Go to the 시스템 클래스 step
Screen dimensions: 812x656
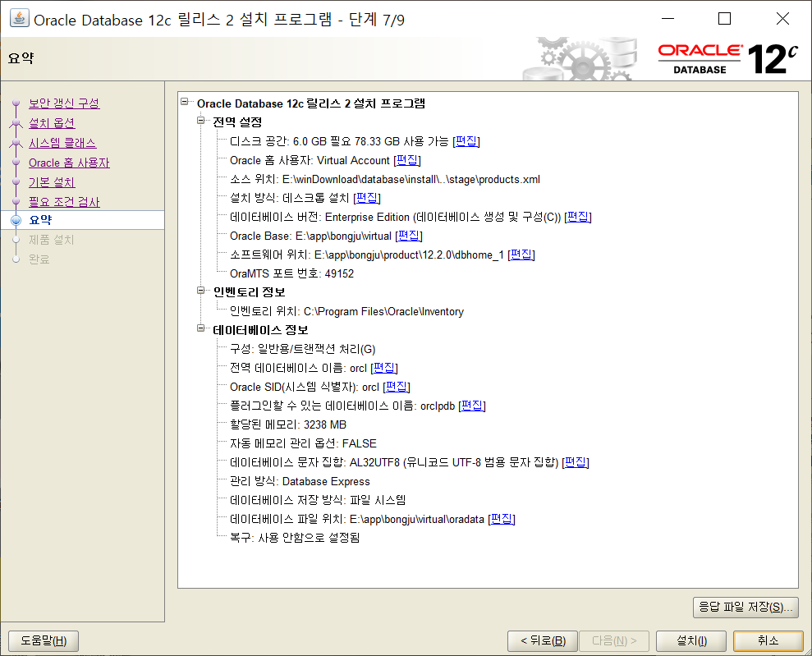point(62,142)
